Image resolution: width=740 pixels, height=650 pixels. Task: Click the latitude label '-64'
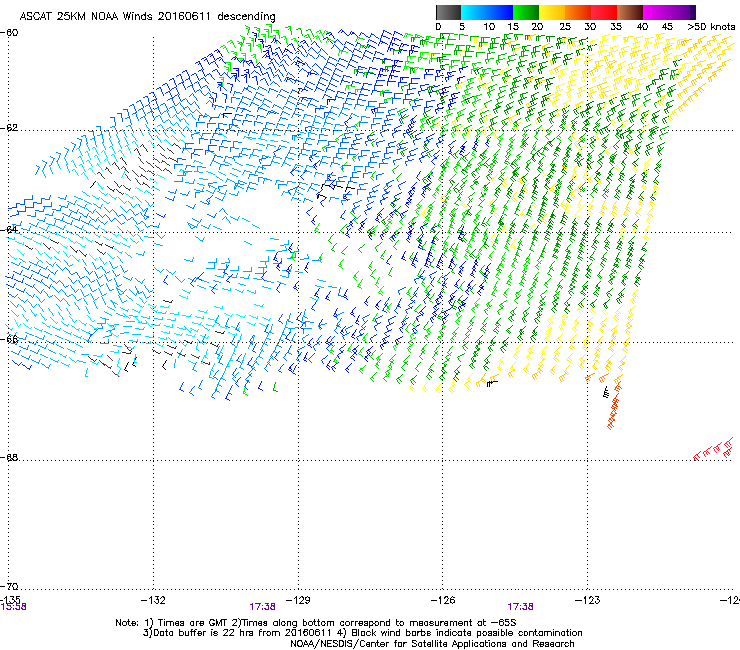click(x=10, y=229)
